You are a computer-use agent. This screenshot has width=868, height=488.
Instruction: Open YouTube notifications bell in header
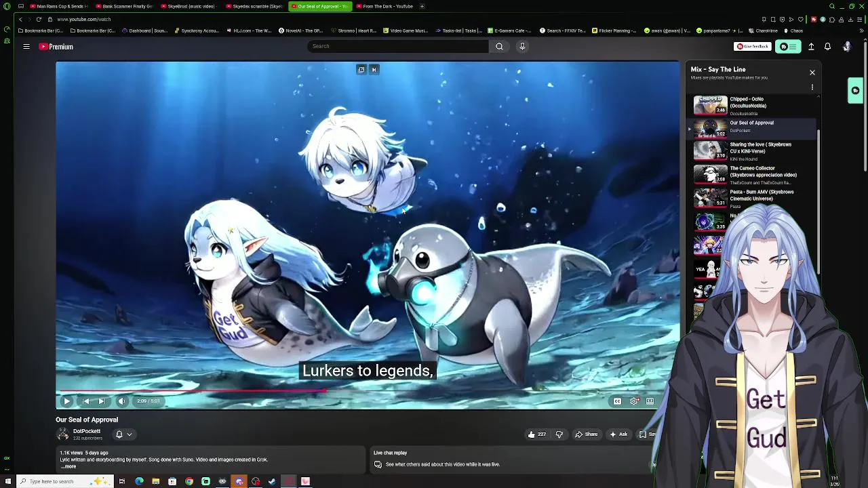[x=827, y=47]
